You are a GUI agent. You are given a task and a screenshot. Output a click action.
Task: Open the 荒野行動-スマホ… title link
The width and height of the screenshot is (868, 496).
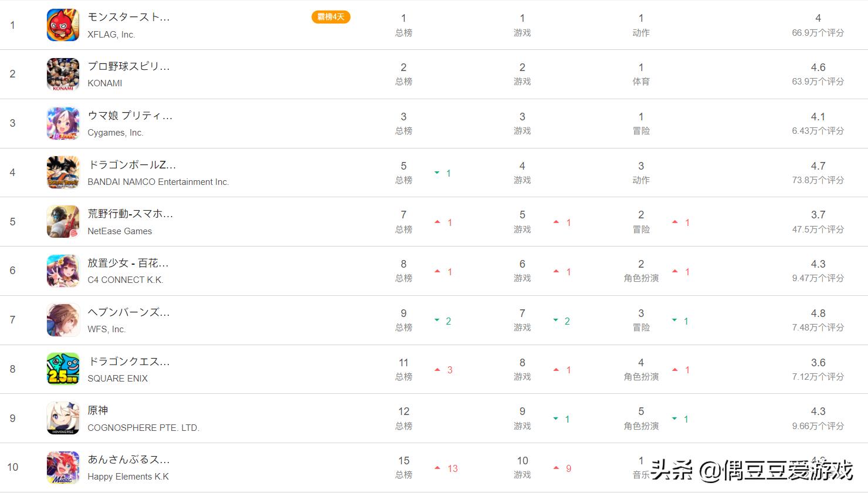coord(130,214)
